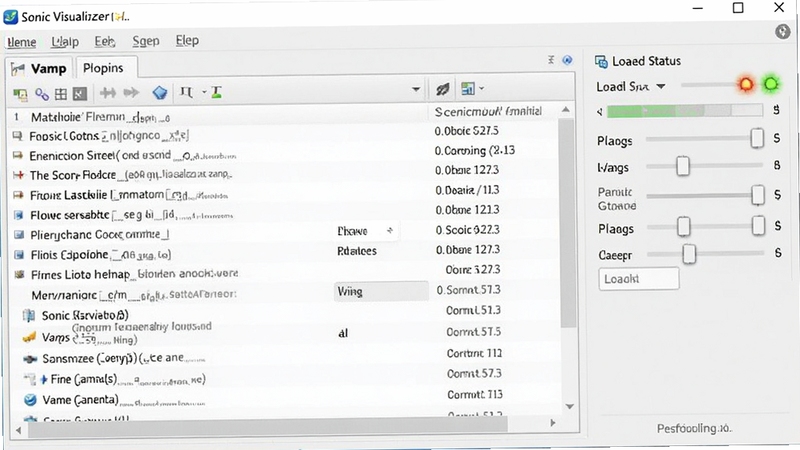Screen dimensions: 800x450
Task: Click the icon of Fimes Lioto helnap row
Action: 19,274
